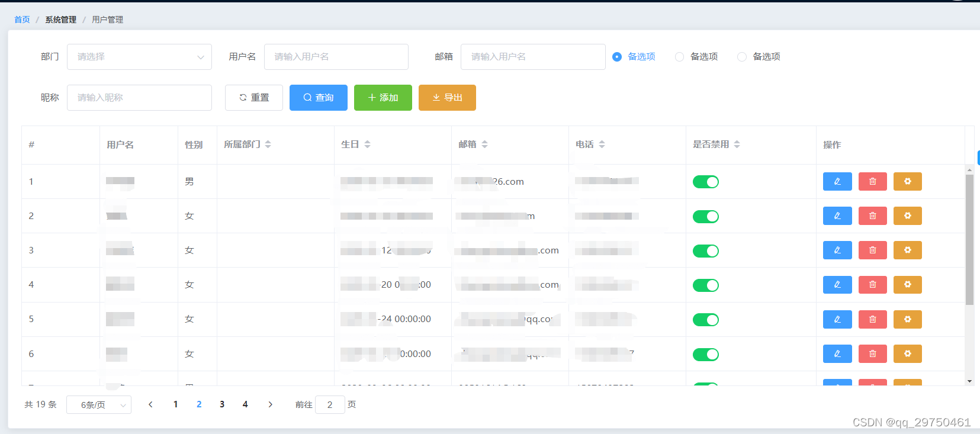The height and width of the screenshot is (434, 980).
Task: Click the delete trash icon in row 5
Action: pos(873,320)
